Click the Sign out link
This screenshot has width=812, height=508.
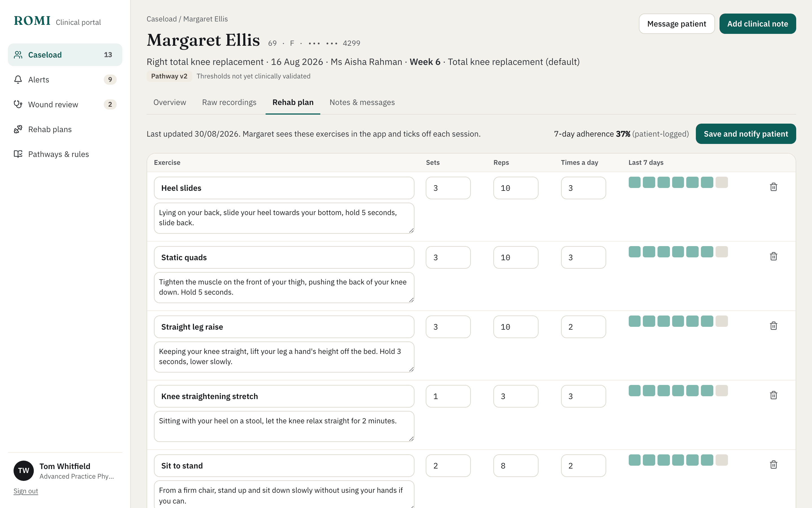[25, 491]
